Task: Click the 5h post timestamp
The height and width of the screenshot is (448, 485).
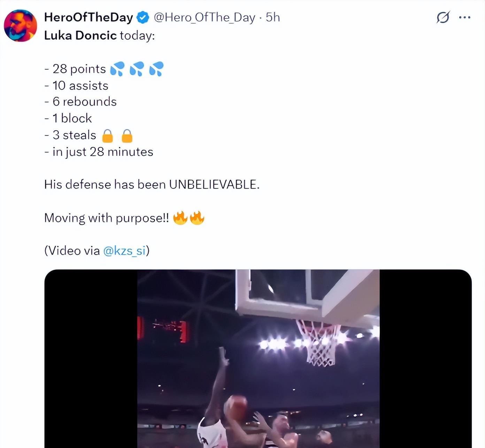Action: [273, 17]
